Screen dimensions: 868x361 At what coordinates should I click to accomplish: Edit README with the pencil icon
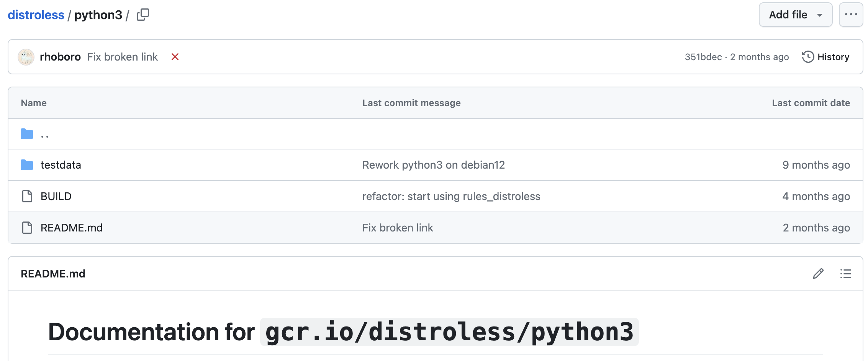point(818,274)
